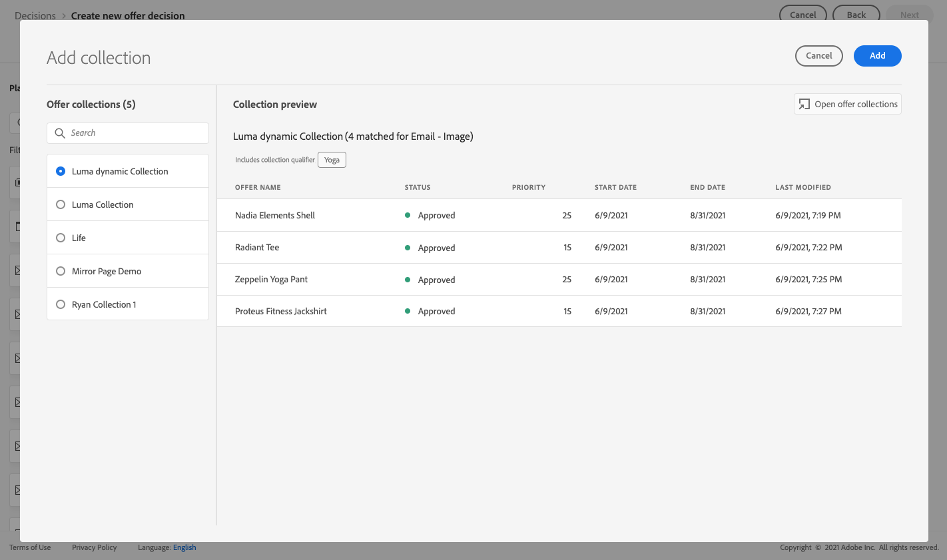
Task: Pick the Ryan Collection 1 radio option
Action: 61,304
